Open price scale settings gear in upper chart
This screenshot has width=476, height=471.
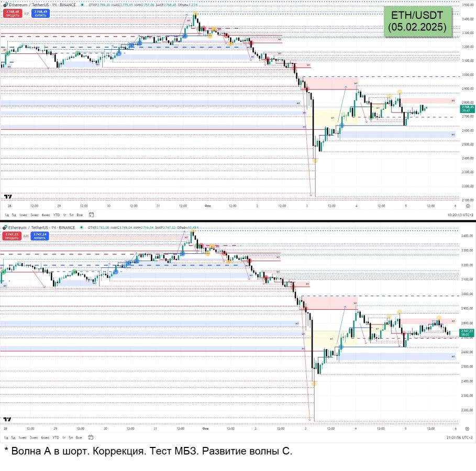[x=468, y=206]
